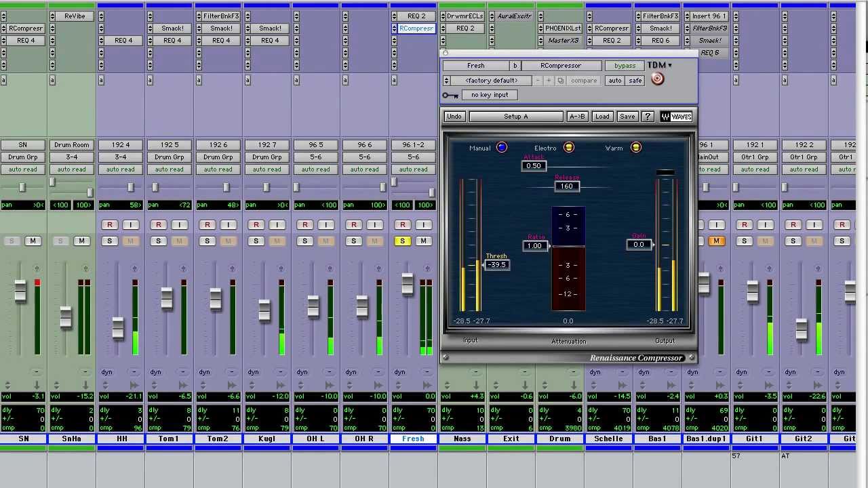Click the Fresh track volume fader
This screenshot has width=868, height=488.
(408, 284)
